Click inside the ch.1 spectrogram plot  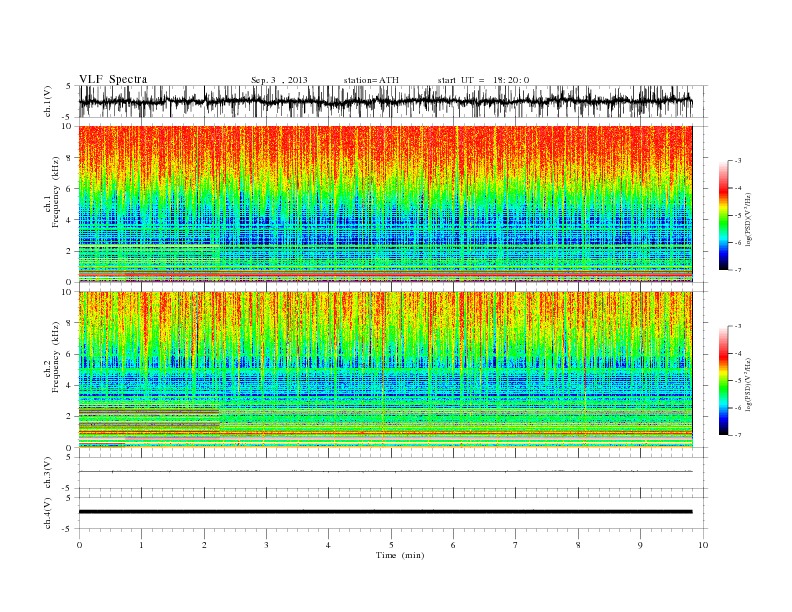coord(385,204)
